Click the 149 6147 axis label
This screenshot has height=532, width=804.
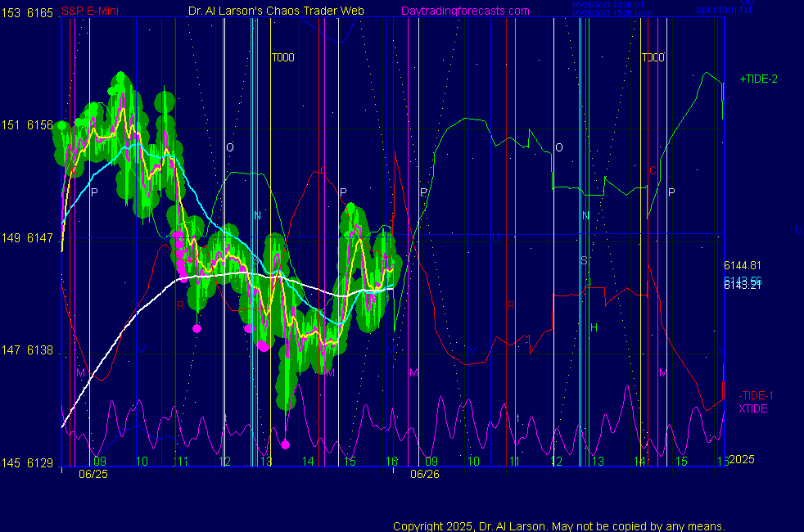tap(27, 238)
